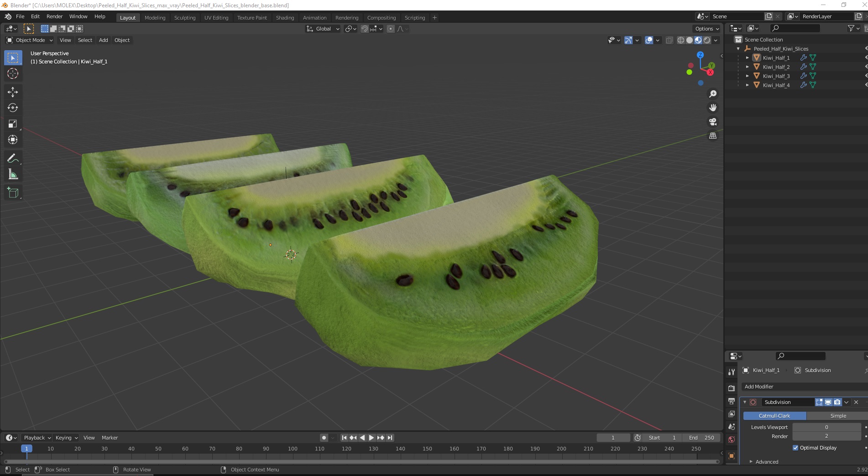This screenshot has width=868, height=476.
Task: Open the World properties tab icon
Action: click(732, 440)
